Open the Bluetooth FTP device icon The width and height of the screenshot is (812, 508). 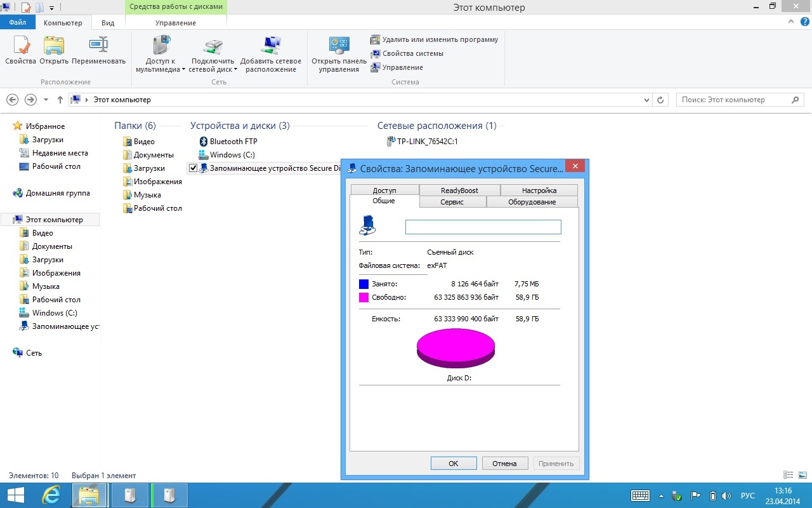click(204, 142)
